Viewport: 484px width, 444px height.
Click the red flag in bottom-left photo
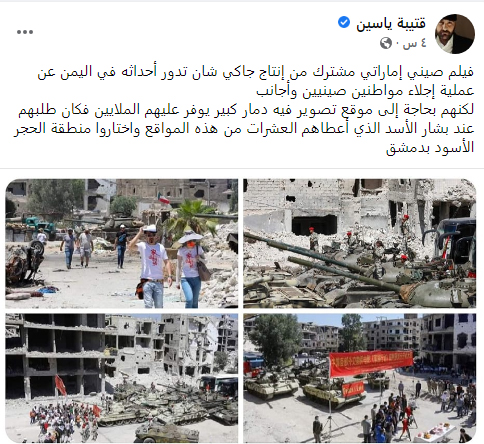click(x=60, y=385)
